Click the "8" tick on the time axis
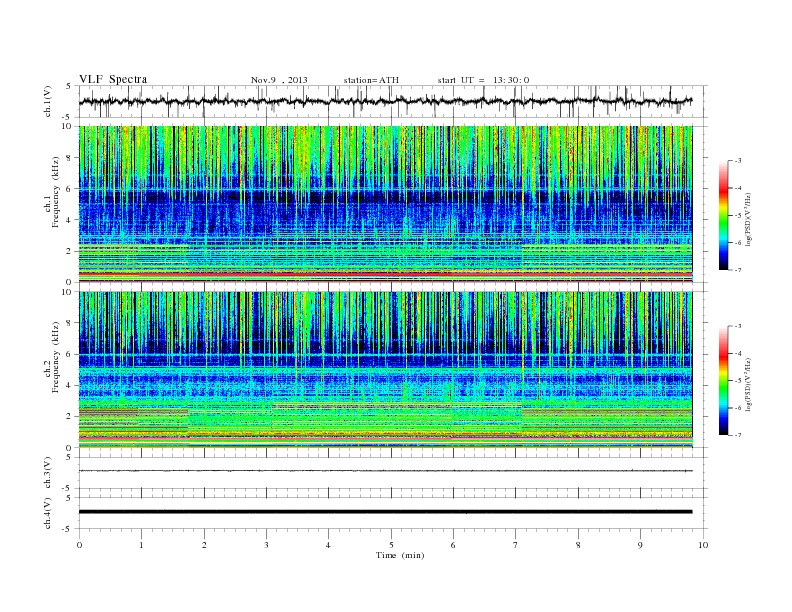The height and width of the screenshot is (612, 792). point(578,545)
